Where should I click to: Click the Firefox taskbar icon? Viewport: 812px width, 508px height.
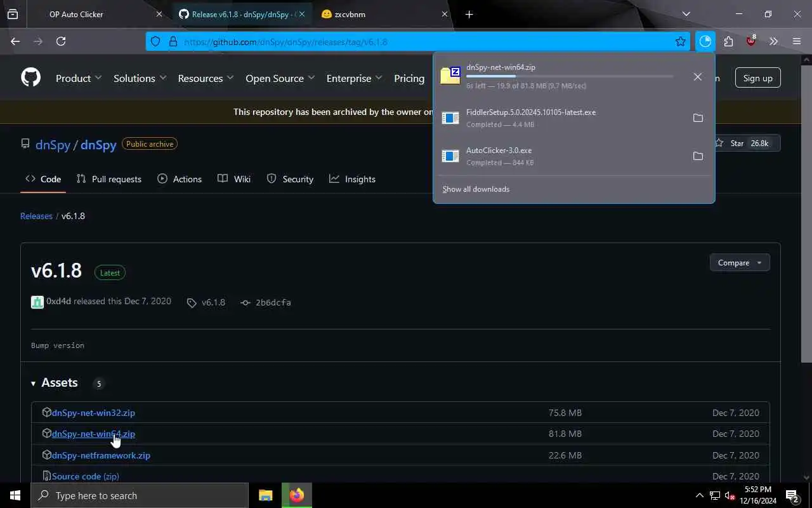297,495
